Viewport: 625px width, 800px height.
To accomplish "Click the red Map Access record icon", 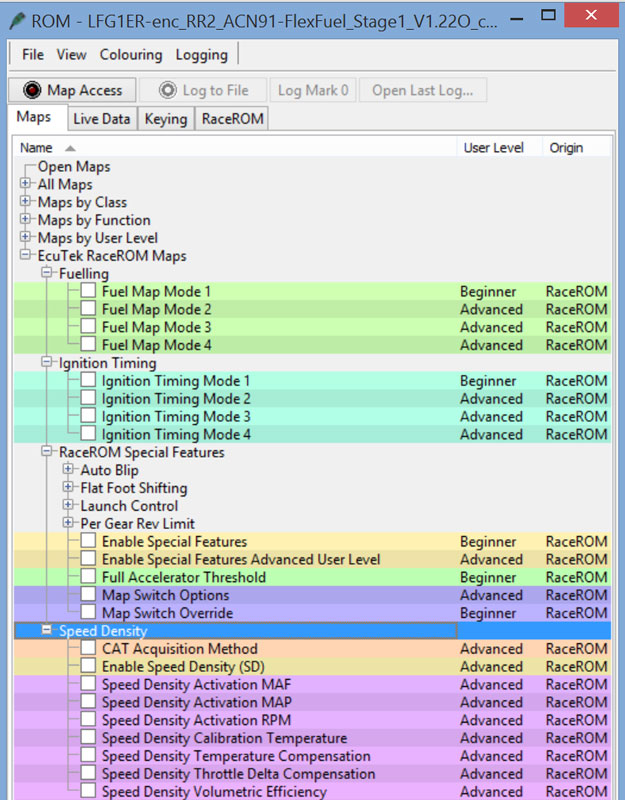I will click(x=32, y=90).
